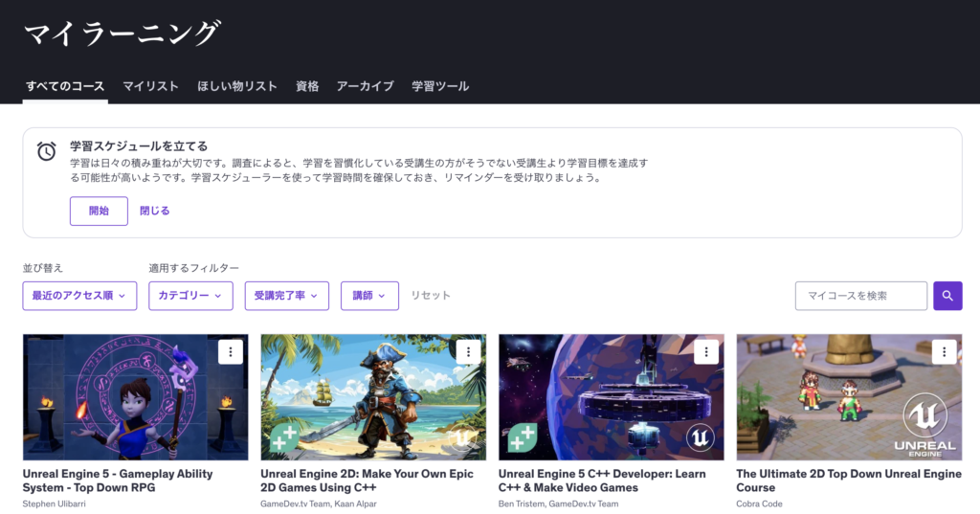Focus the マイコースを検索 search field
This screenshot has width=980, height=514.
861,296
